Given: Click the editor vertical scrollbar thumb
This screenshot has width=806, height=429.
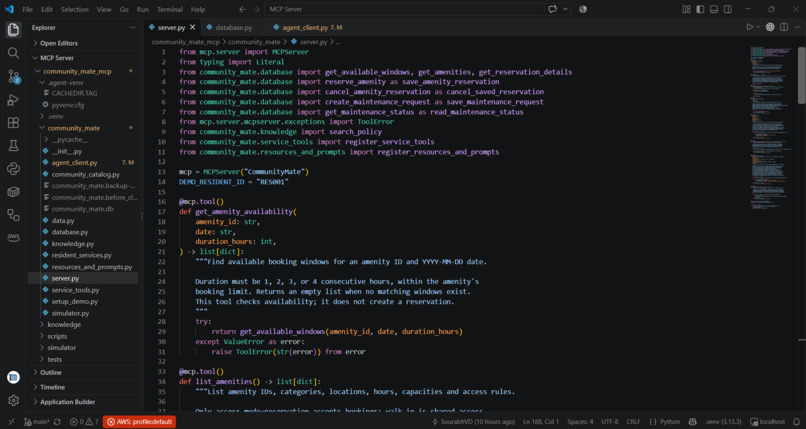Looking at the screenshot, I should click(801, 75).
